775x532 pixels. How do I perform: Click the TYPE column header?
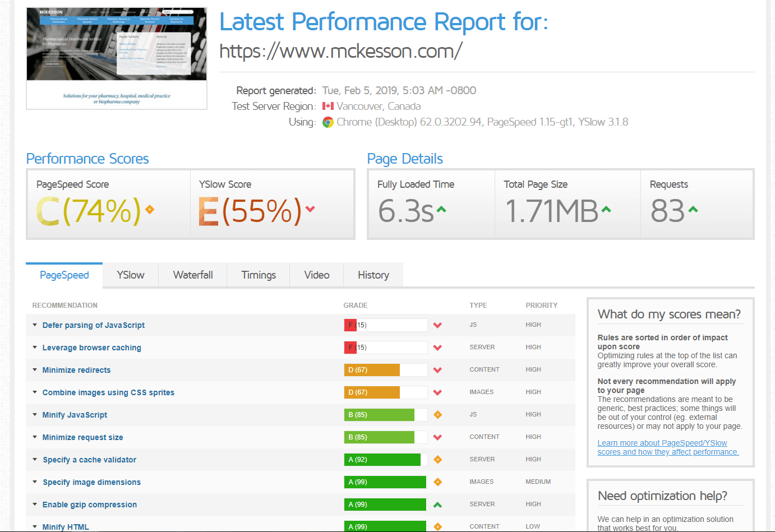coord(478,306)
